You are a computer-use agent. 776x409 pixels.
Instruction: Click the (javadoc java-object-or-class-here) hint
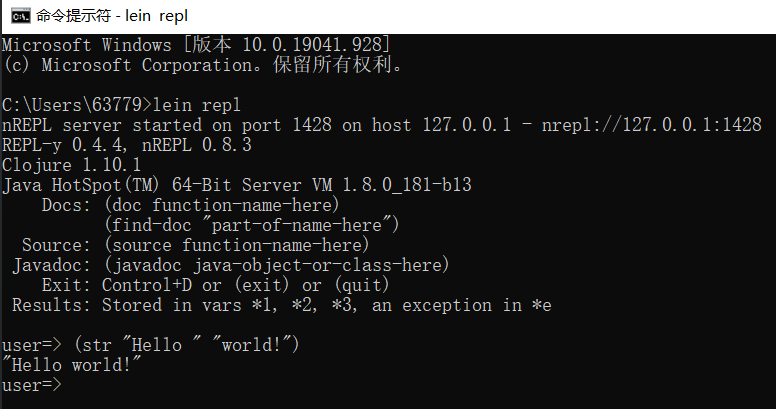277,265
